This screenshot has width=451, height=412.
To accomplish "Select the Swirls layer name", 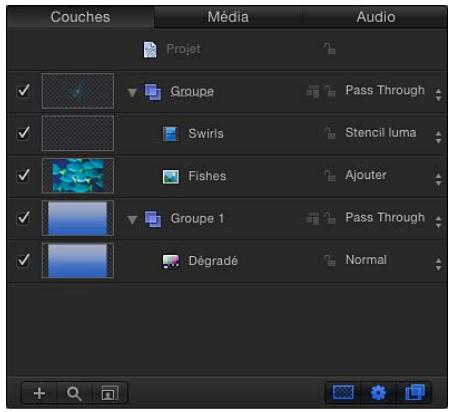I will [x=206, y=134].
